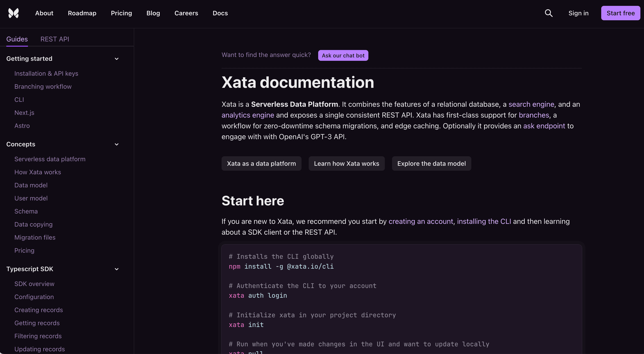Open Updating records sidebar item
644x354 pixels.
point(39,349)
